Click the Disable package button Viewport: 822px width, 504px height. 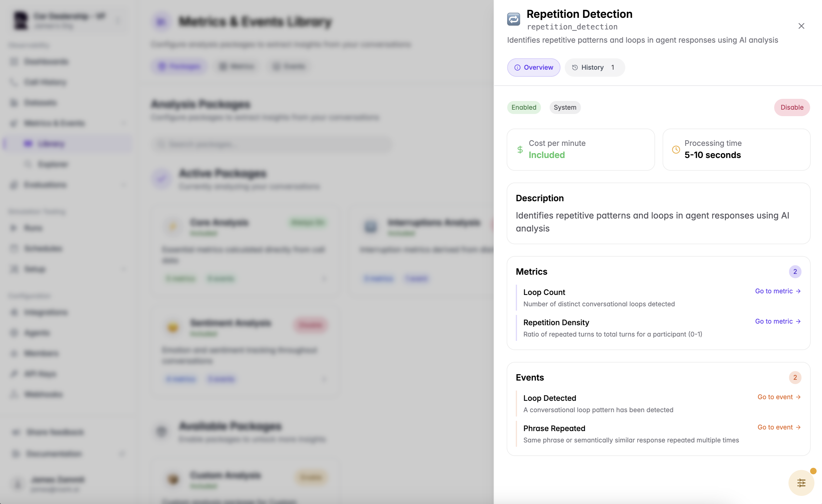point(791,107)
